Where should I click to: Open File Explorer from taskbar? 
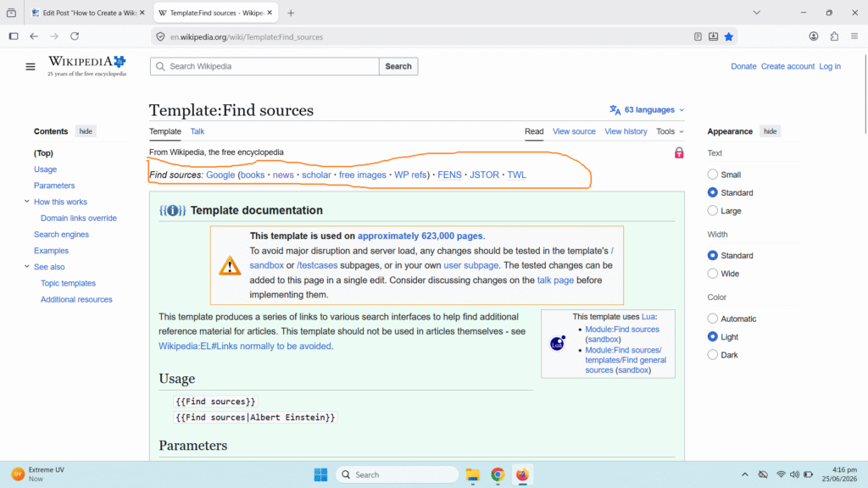tap(473, 474)
